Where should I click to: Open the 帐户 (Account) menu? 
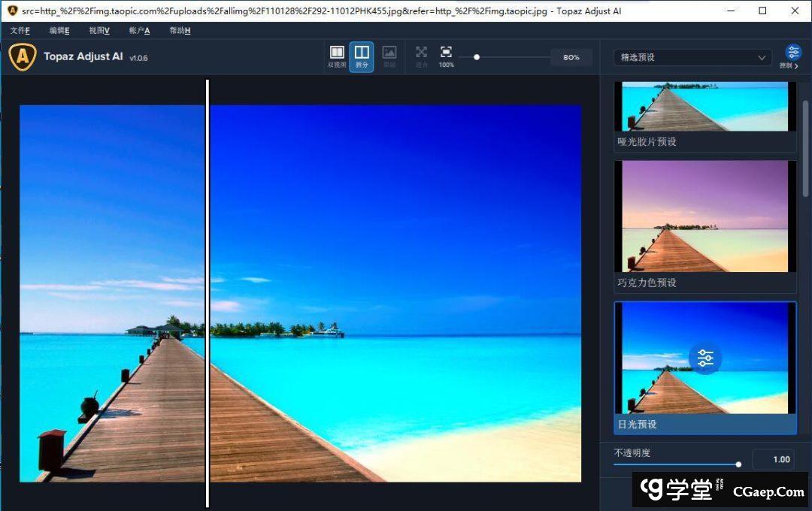point(139,31)
